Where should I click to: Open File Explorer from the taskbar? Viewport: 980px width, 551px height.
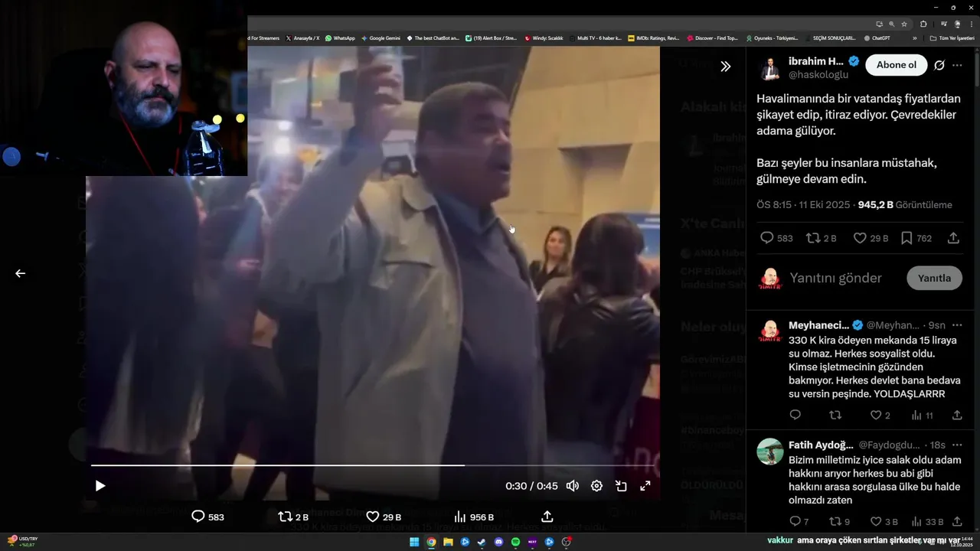coord(448,542)
